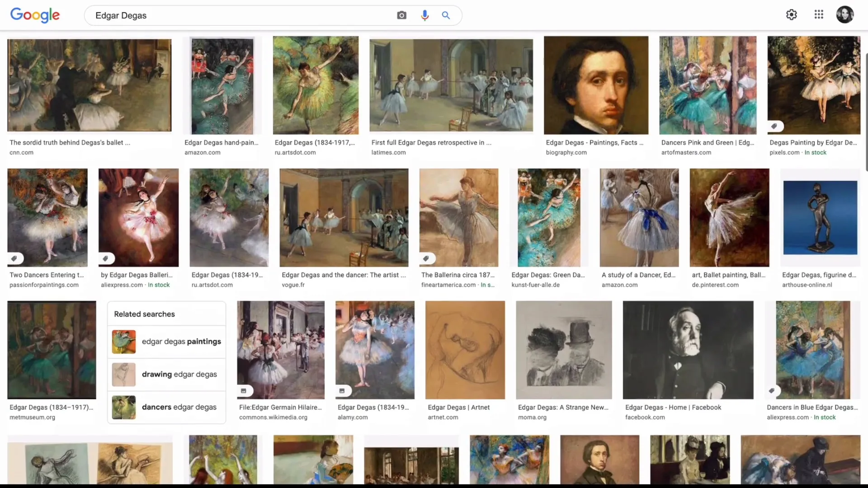Search by image using camera icon

(401, 15)
